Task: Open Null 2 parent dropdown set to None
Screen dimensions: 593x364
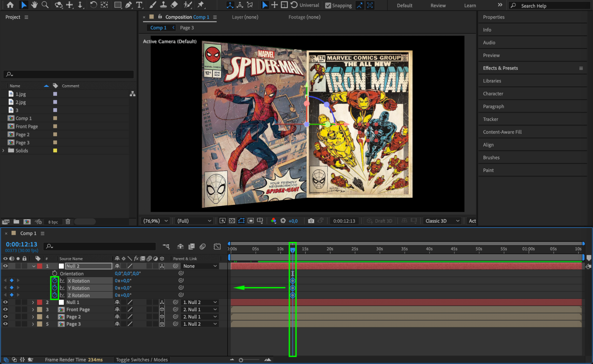Action: pos(200,266)
